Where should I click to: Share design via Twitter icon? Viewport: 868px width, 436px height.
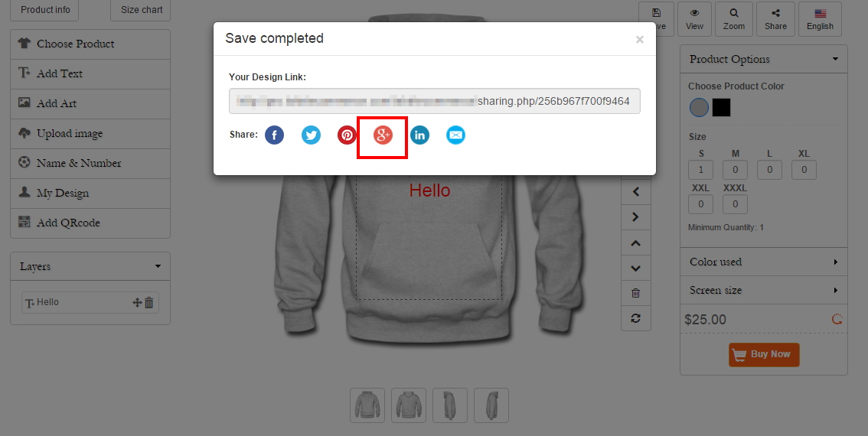pos(311,135)
